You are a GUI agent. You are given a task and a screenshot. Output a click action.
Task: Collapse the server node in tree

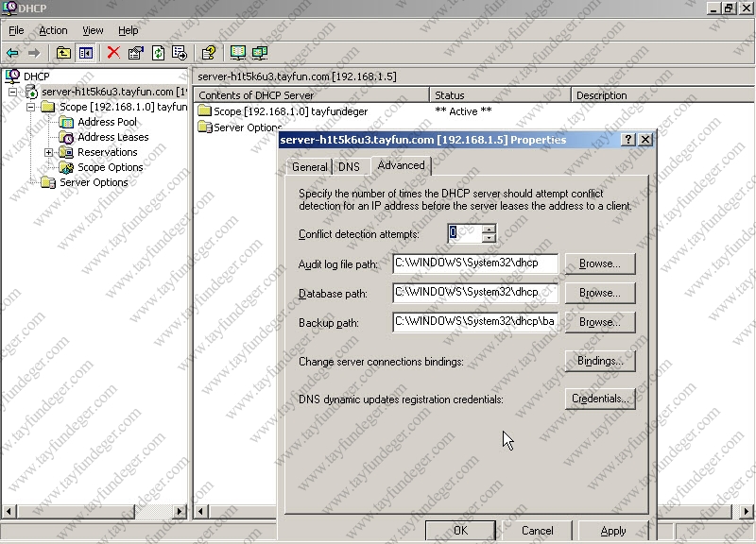tap(13, 92)
